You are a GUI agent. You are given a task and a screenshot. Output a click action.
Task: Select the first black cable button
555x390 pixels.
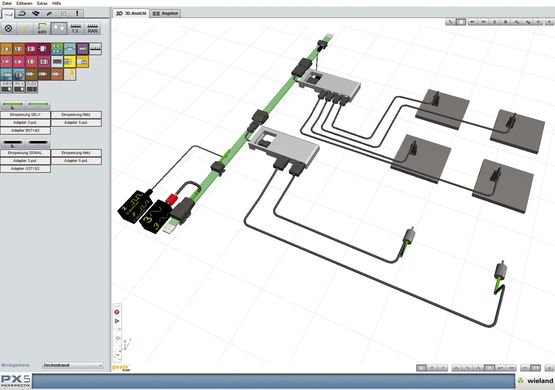click(x=13, y=143)
